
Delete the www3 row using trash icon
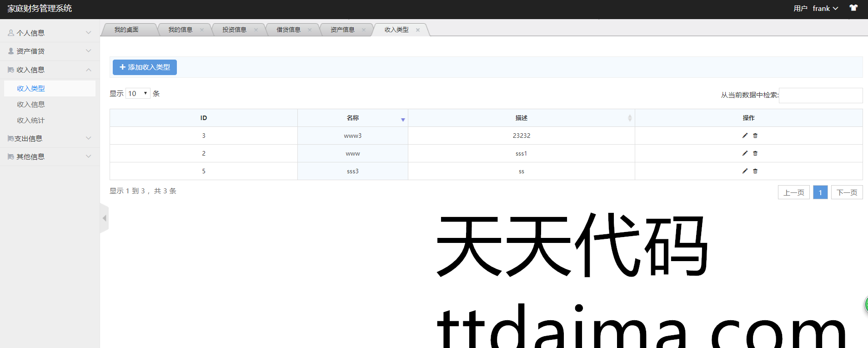tap(755, 136)
